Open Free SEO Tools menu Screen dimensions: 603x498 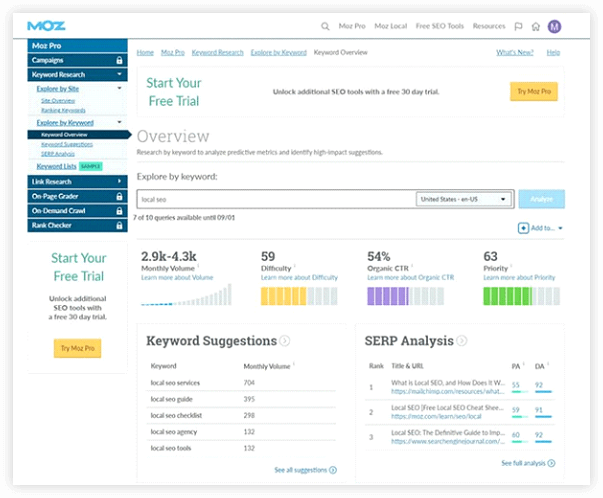click(x=440, y=26)
